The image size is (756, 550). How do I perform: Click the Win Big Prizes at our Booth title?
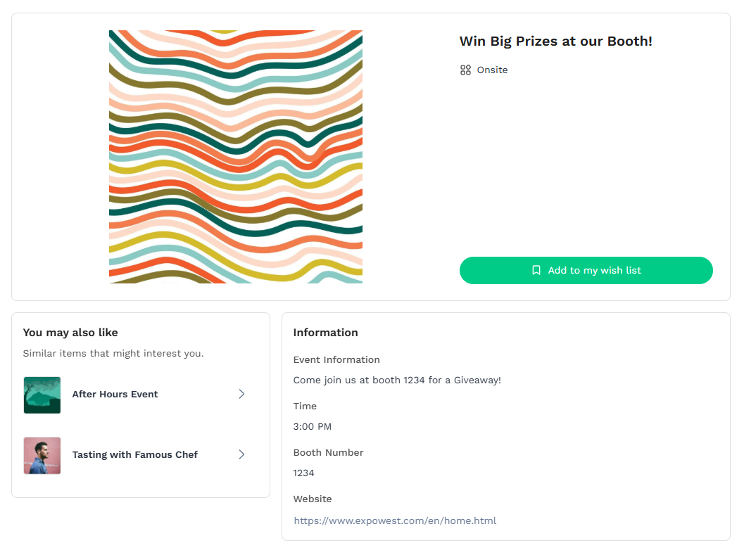coord(555,41)
